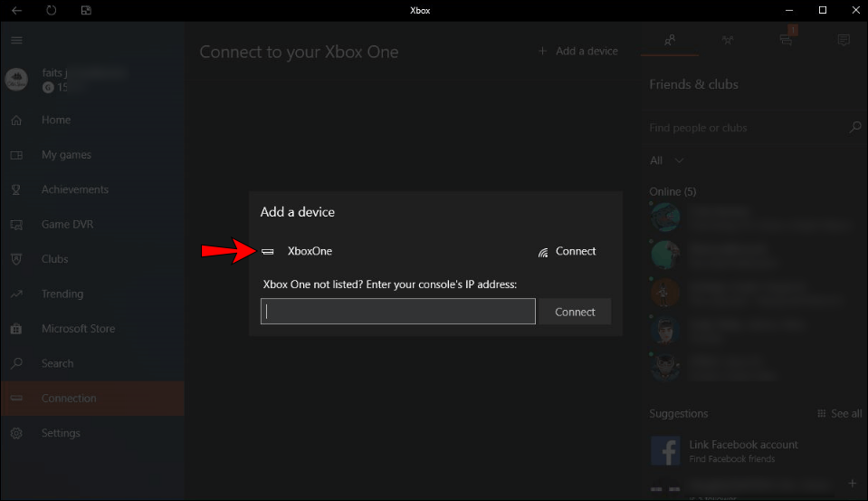Open My games section
Viewport: 868px width, 501px height.
coord(66,155)
